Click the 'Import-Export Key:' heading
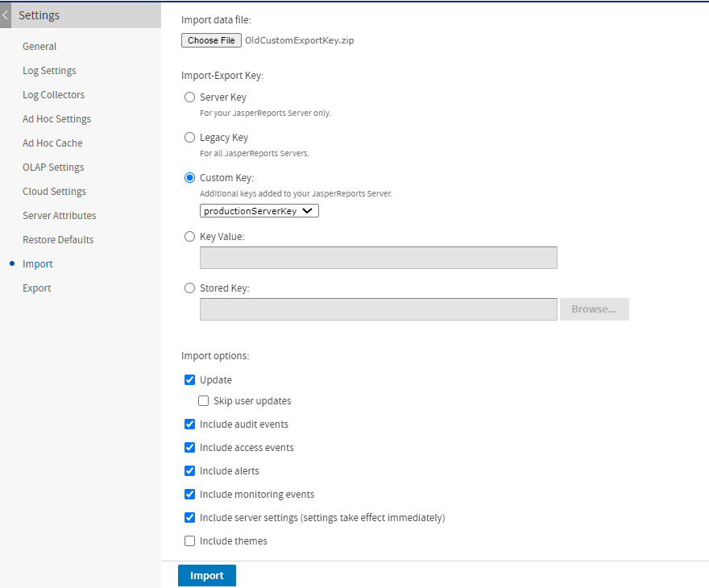Viewport: 709px width, 588px height. coord(222,76)
